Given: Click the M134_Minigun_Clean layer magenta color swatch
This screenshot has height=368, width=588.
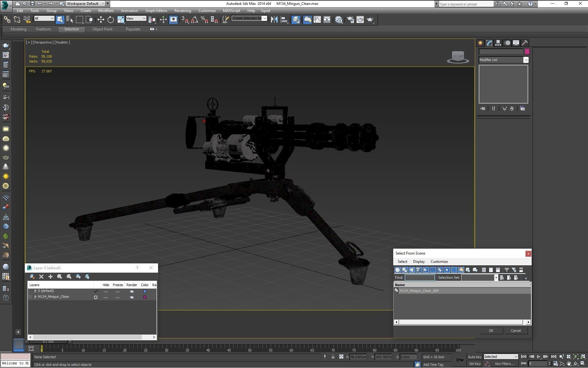Looking at the screenshot, I should 145,297.
